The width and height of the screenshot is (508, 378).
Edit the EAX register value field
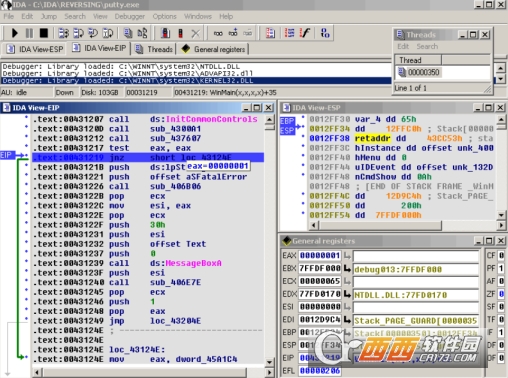click(x=320, y=256)
